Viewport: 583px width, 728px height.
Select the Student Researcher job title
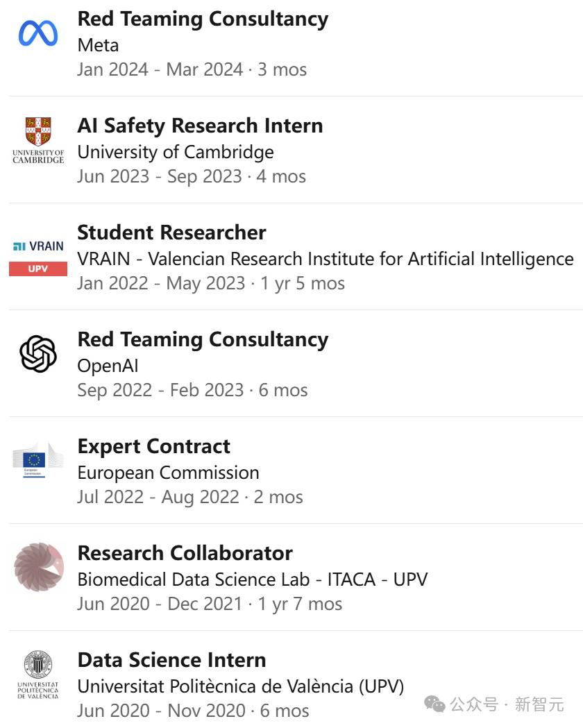pyautogui.click(x=171, y=232)
